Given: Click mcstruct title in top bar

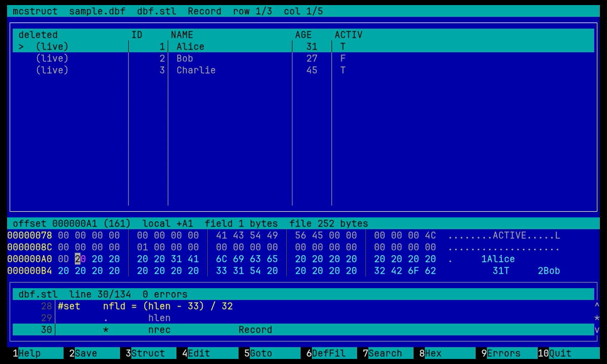Looking at the screenshot, I should [35, 11].
